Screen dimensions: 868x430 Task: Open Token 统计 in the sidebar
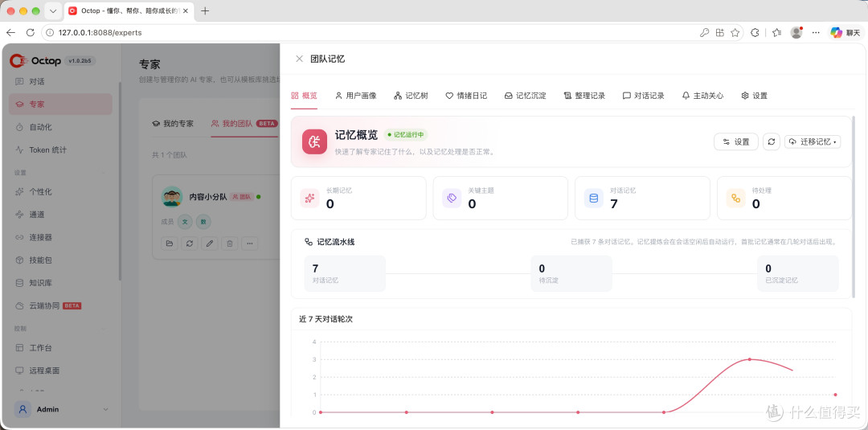click(x=60, y=149)
